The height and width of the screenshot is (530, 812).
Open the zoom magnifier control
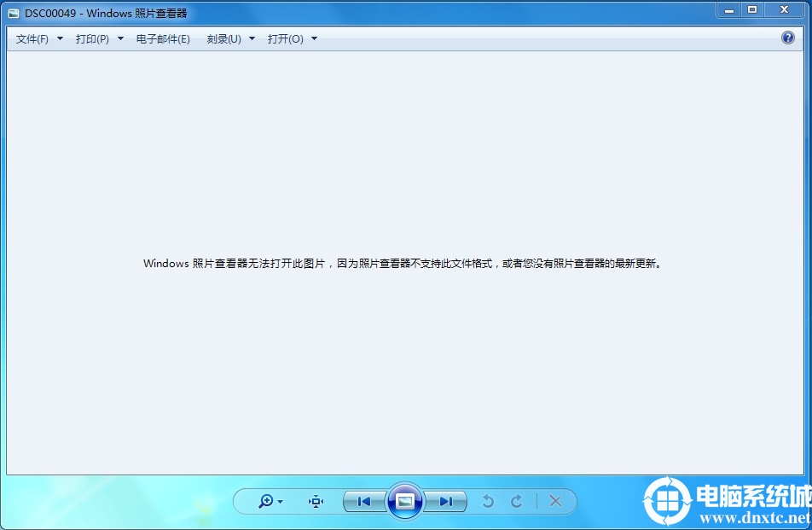point(266,501)
